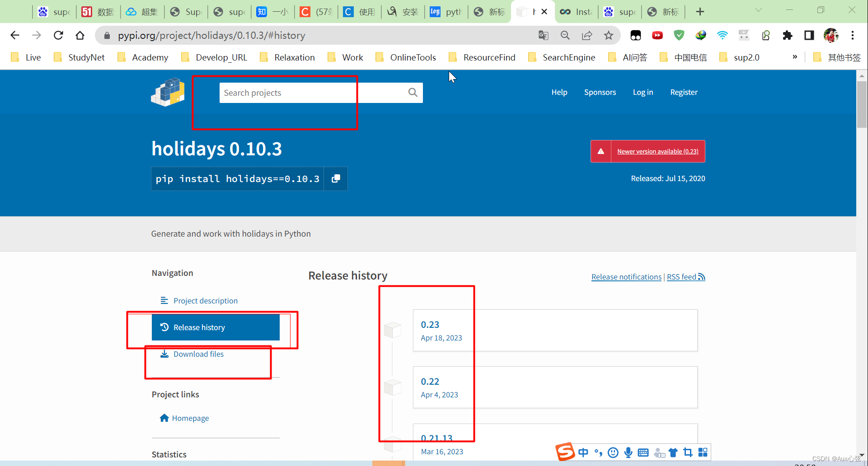Open Sogou skin settings via the T-shirt icon
This screenshot has height=466, width=868.
click(673, 452)
